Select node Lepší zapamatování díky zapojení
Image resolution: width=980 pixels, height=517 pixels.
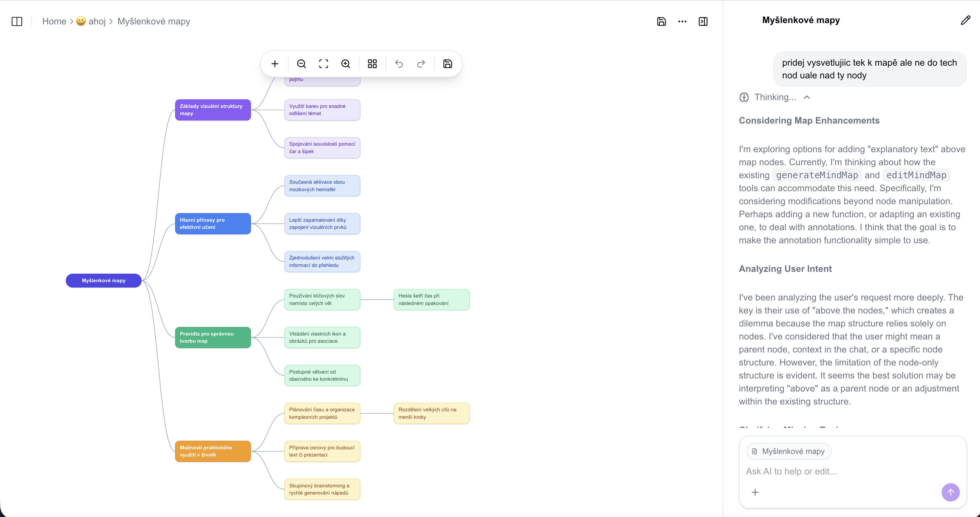322,223
